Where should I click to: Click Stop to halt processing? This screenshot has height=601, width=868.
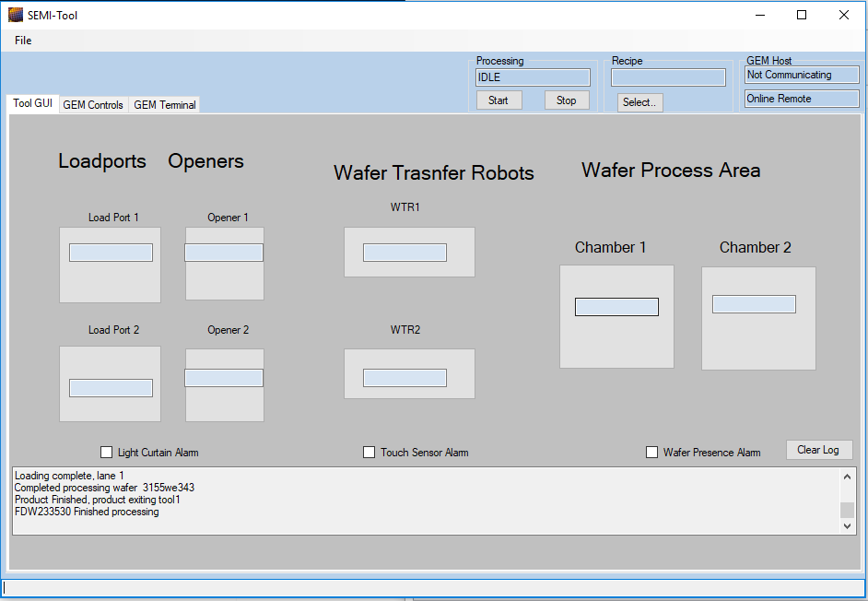pos(566,100)
